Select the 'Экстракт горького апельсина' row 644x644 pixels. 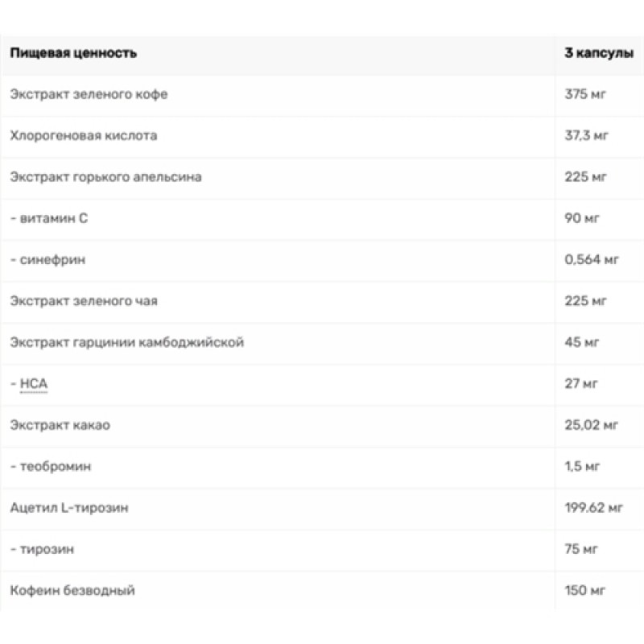tap(105, 177)
